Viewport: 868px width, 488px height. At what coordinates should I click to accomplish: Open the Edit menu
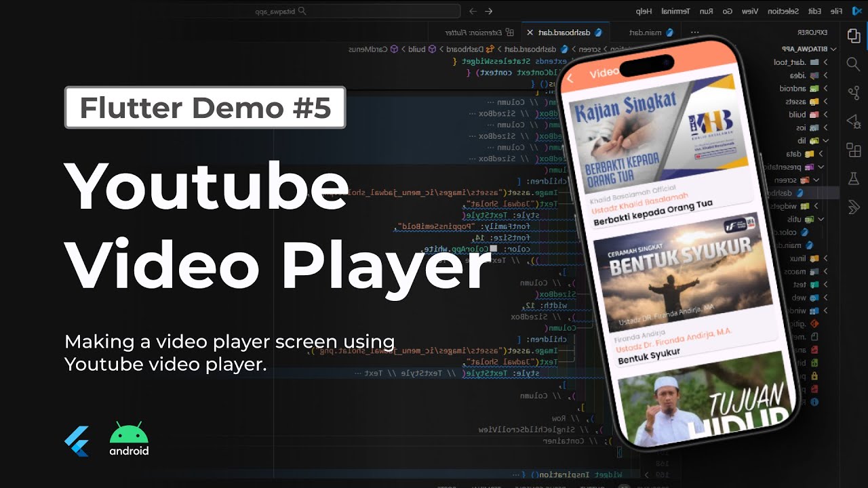(814, 11)
